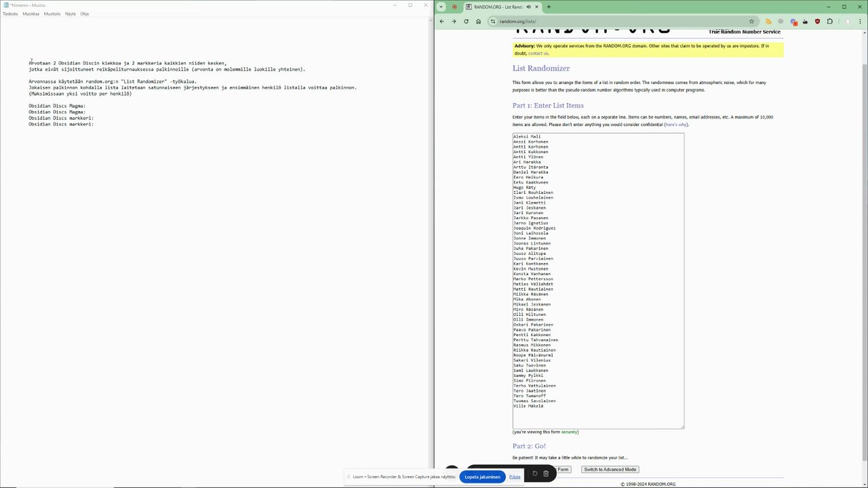Click the name Joaquin Rodriguez in list

(534, 228)
